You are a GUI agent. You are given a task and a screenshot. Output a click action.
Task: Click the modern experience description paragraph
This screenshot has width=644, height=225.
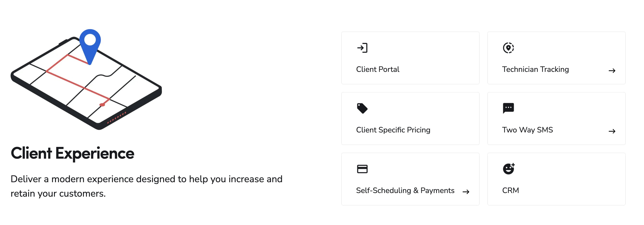coord(146,186)
